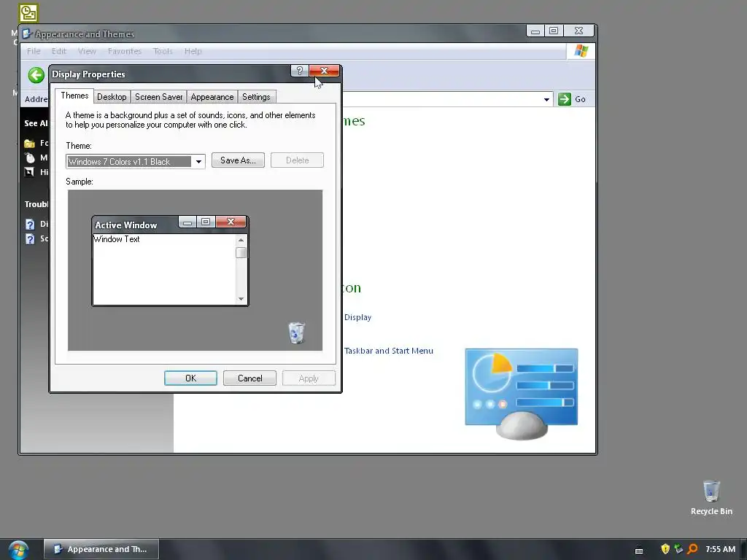
Task: Click the Save As... button
Action: 238,160
